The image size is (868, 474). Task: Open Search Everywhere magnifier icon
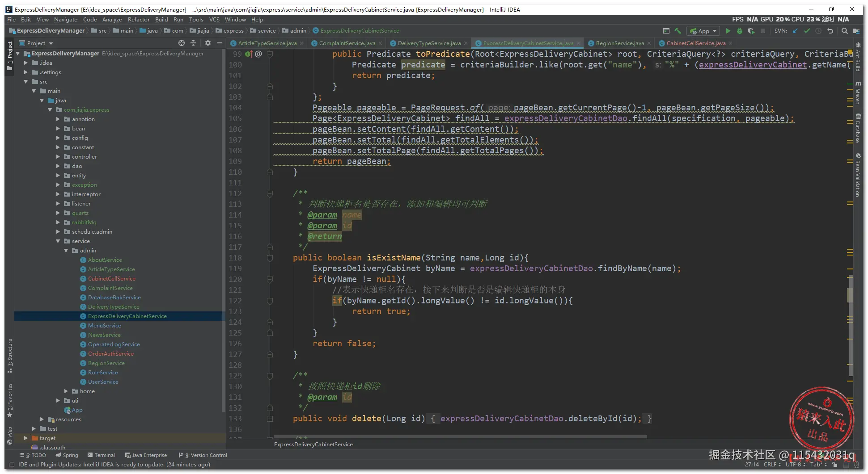point(844,31)
